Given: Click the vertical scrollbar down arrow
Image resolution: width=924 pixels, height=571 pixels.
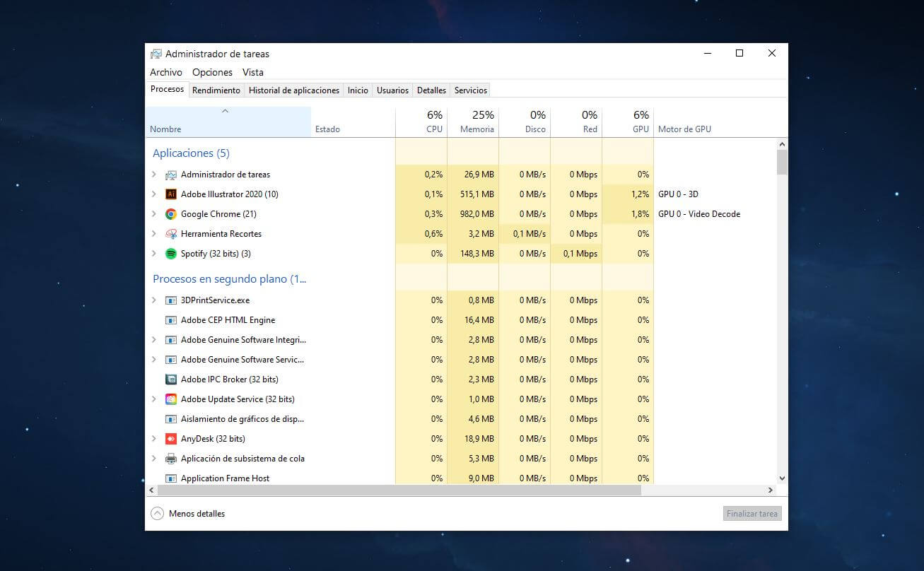Looking at the screenshot, I should [782, 478].
